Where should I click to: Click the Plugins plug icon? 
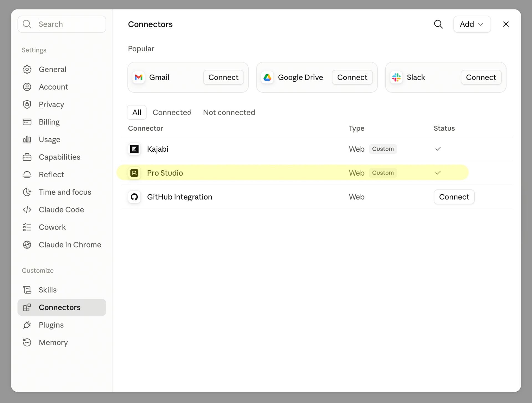click(27, 325)
